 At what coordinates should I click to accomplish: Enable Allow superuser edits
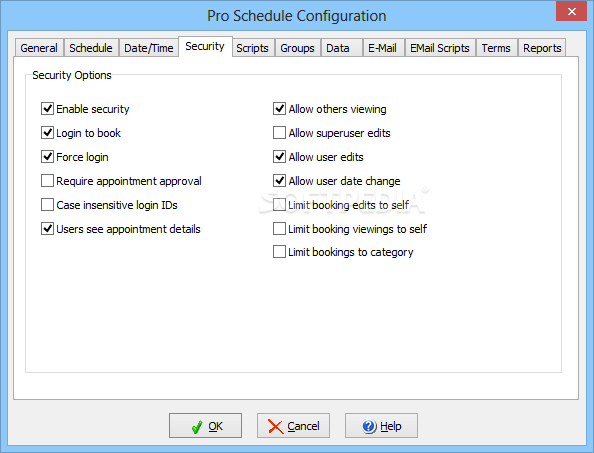click(x=280, y=133)
